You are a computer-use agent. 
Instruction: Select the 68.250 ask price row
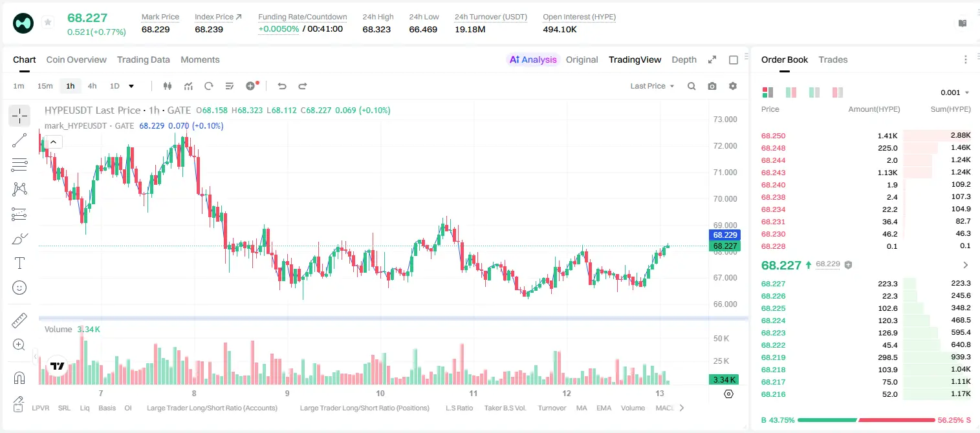[866, 136]
